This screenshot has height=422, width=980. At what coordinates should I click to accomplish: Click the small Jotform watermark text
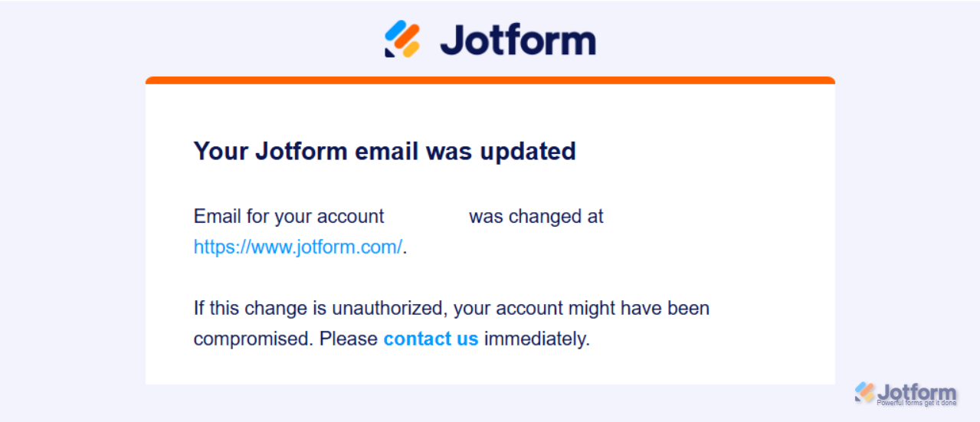[x=917, y=391]
